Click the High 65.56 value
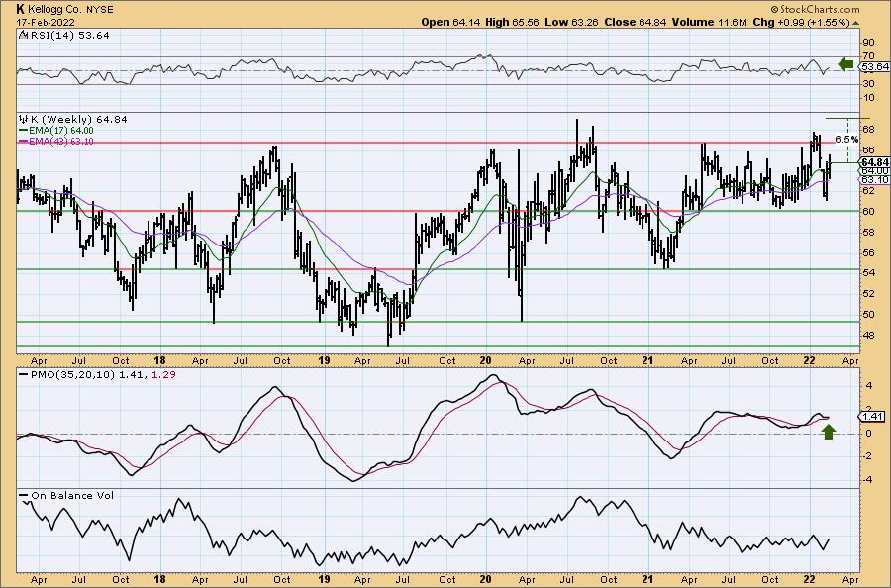This screenshot has width=891, height=588. (512, 22)
